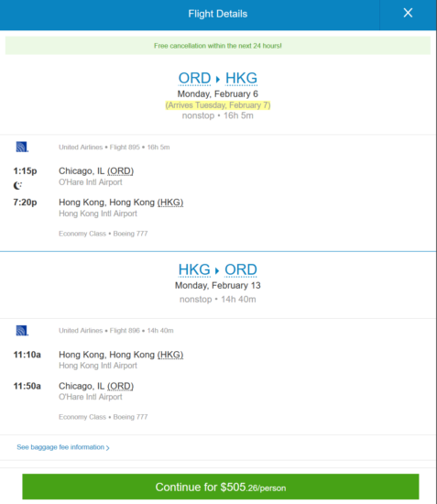Click the free cancellation banner
The height and width of the screenshot is (504, 437).
coord(218,46)
